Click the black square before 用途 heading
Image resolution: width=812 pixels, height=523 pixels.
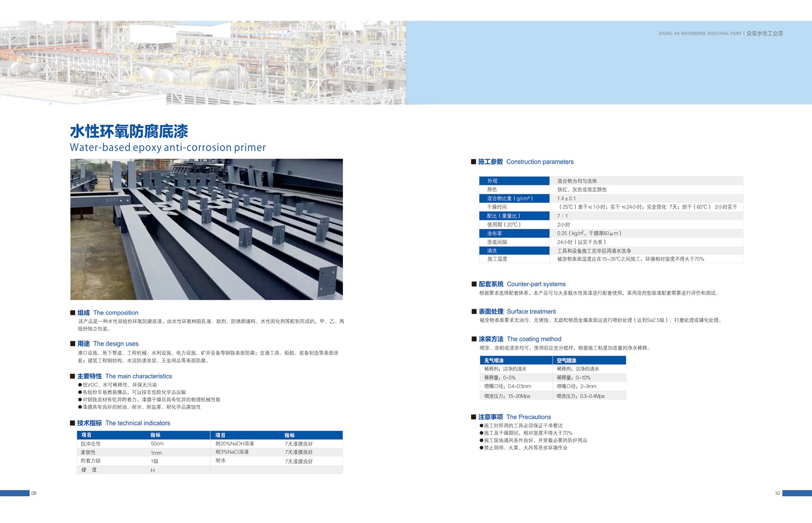tap(73, 344)
